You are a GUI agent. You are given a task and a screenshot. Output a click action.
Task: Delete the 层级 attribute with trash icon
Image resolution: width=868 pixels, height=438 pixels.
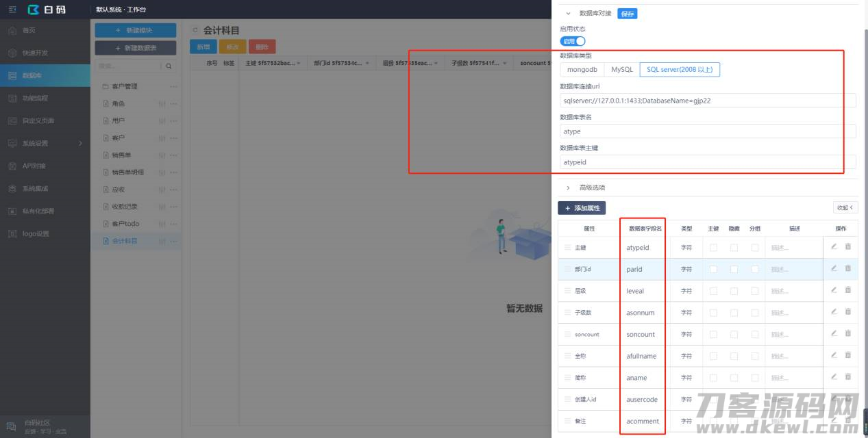tap(848, 290)
